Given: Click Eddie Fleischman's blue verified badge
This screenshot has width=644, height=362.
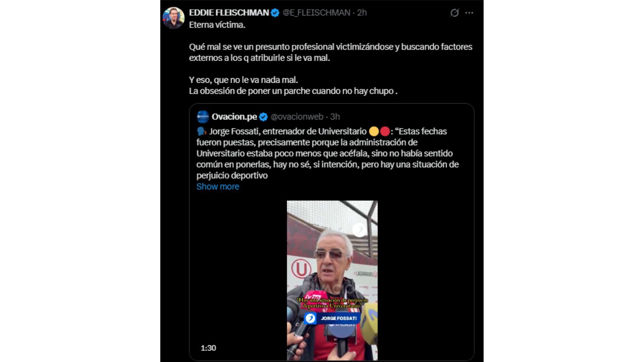Looking at the screenshot, I should click(x=275, y=13).
